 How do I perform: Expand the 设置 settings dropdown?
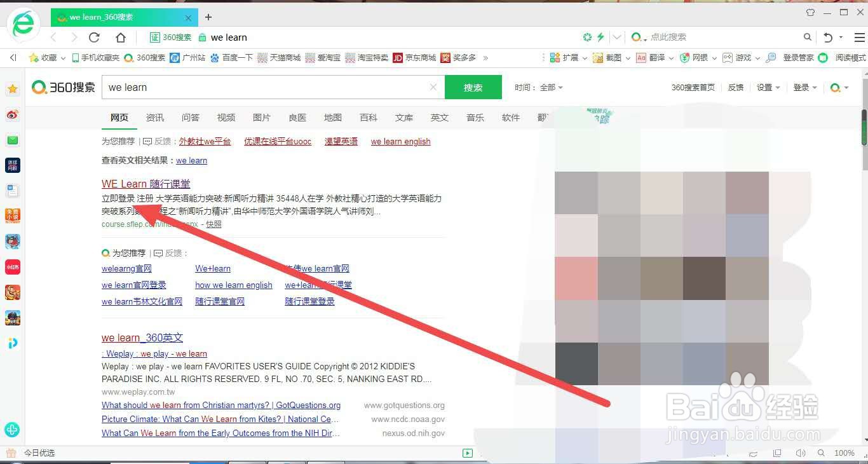(768, 87)
